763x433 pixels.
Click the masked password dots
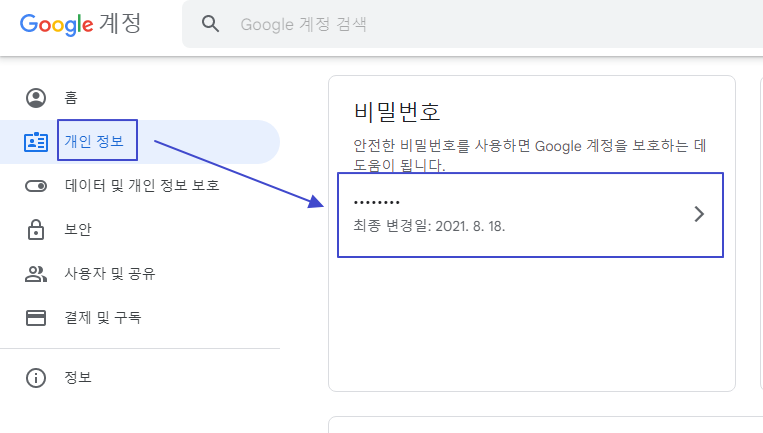[x=377, y=202]
